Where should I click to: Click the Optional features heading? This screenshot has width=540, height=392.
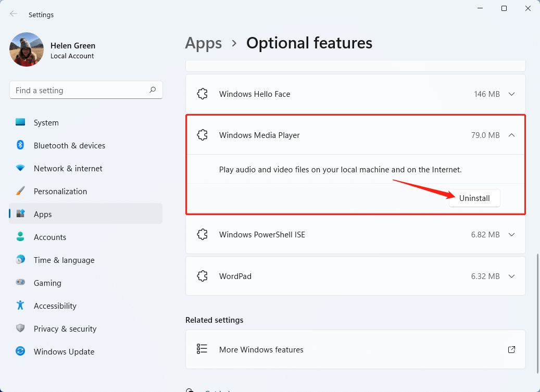309,43
